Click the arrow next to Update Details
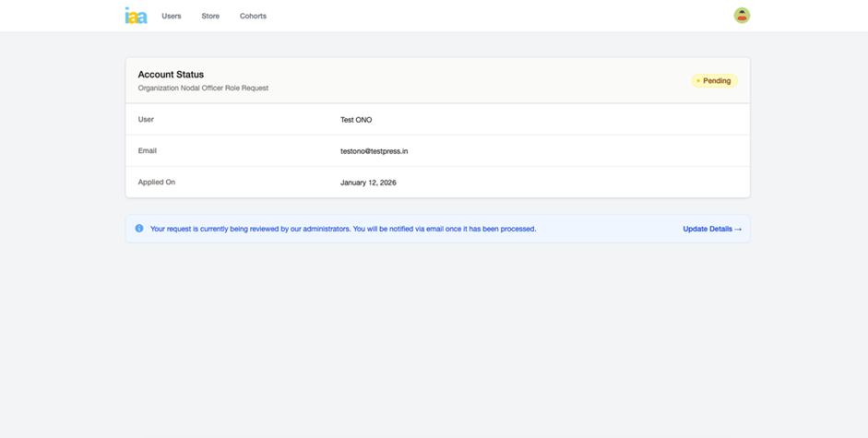Screen dimensions: 868x438 (738, 229)
